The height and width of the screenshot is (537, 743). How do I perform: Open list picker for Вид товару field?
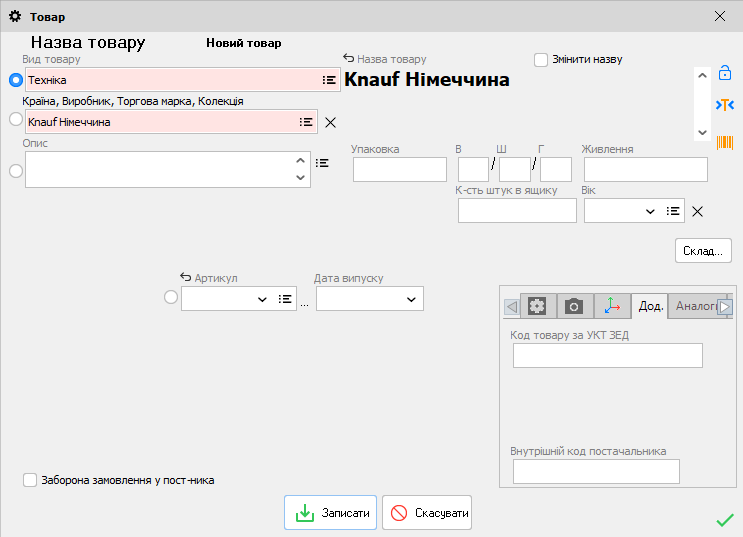click(329, 80)
